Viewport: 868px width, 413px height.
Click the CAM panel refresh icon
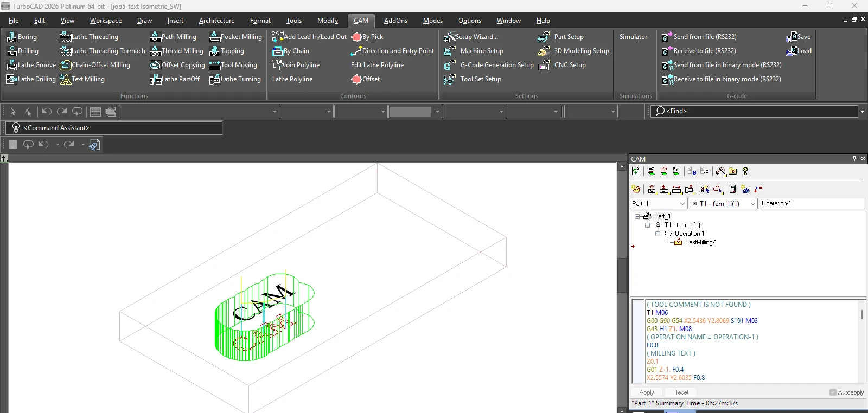pos(636,171)
